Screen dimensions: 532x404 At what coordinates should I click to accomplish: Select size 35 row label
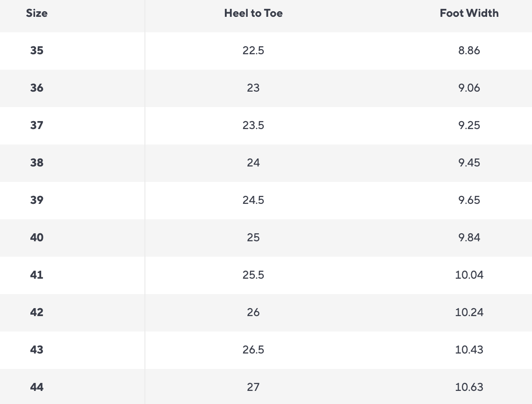[36, 50]
